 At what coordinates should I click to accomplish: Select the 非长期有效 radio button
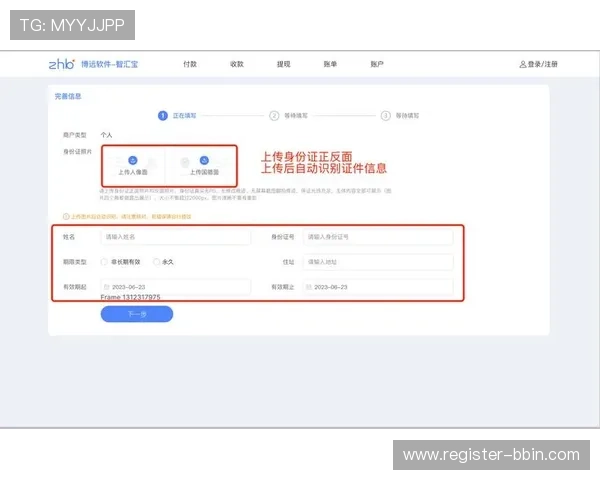point(104,262)
